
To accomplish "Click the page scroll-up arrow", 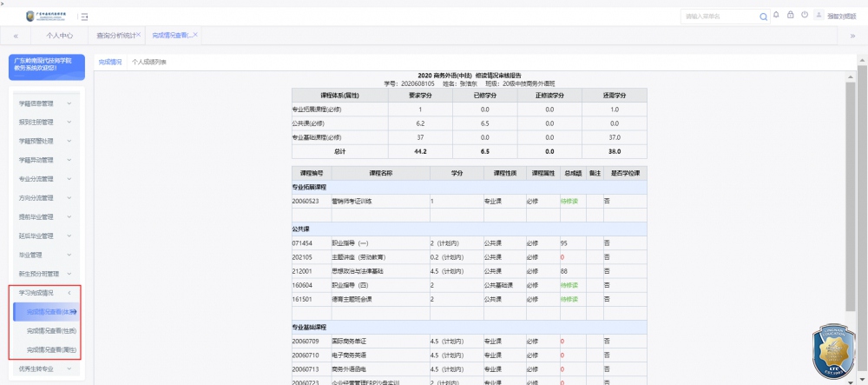I will click(861, 59).
